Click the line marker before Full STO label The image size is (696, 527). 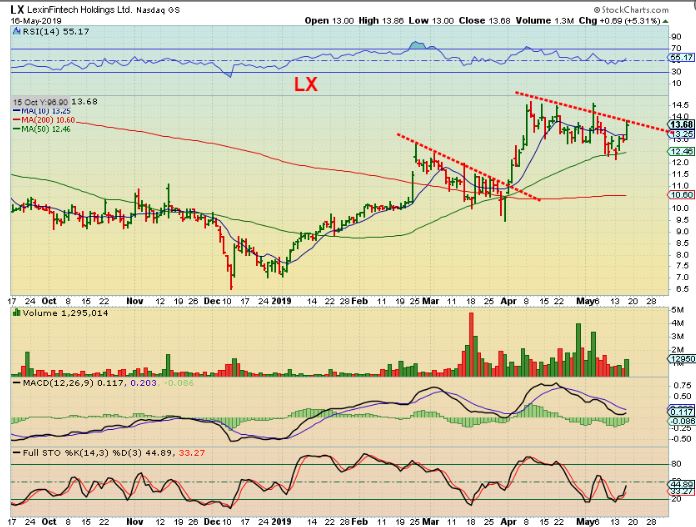click(x=17, y=453)
